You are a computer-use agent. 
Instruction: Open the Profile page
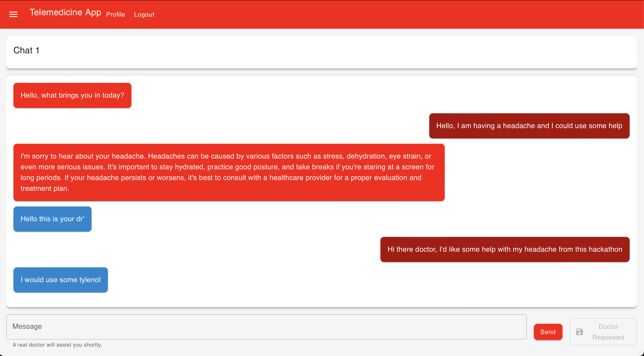click(x=115, y=15)
